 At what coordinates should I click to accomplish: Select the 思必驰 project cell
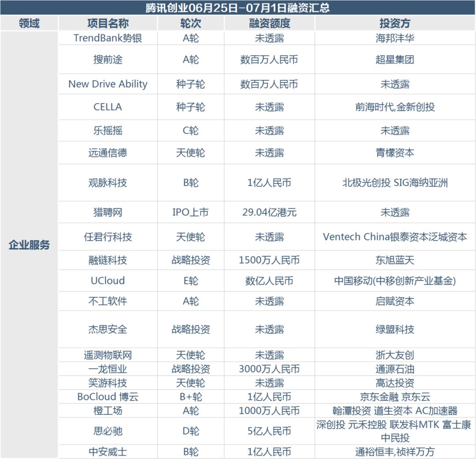pyautogui.click(x=108, y=431)
